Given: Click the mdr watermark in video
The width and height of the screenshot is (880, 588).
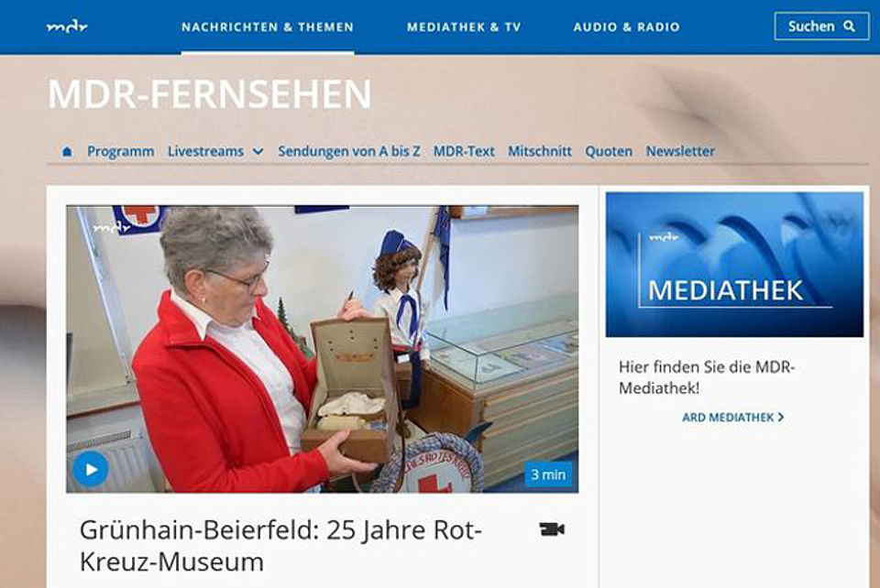Looking at the screenshot, I should click(112, 228).
